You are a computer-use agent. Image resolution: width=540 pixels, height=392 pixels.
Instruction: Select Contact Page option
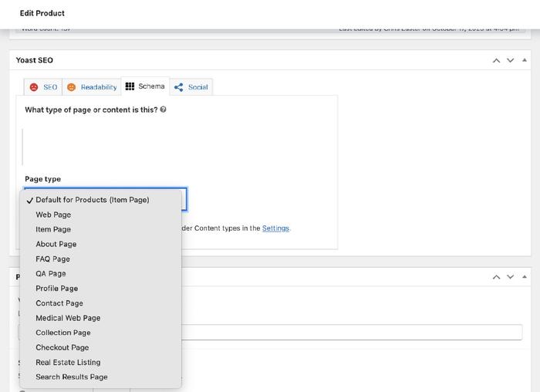(x=100, y=303)
